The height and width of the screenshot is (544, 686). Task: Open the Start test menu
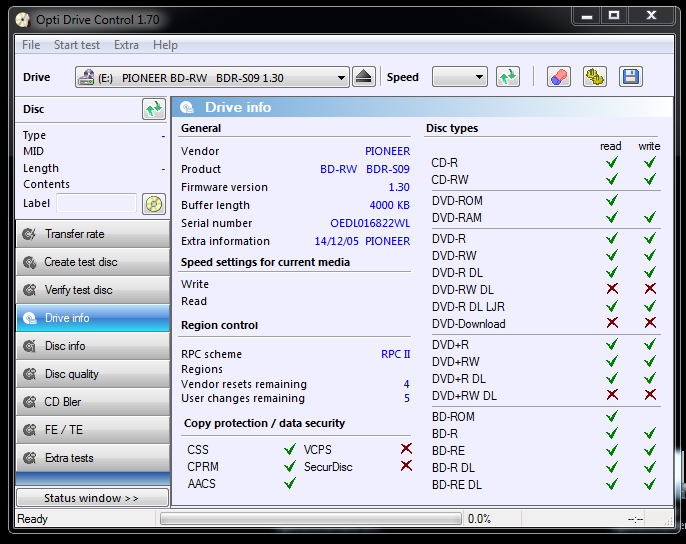[x=77, y=45]
